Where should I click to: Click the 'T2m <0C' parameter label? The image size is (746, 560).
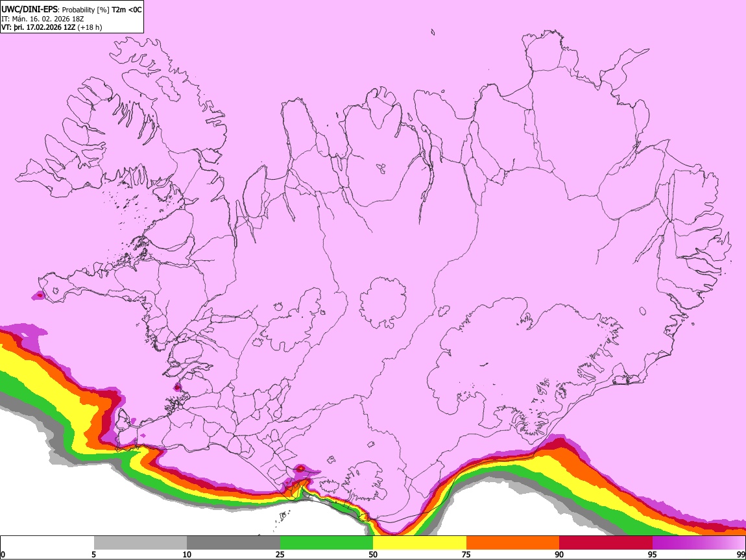point(126,10)
